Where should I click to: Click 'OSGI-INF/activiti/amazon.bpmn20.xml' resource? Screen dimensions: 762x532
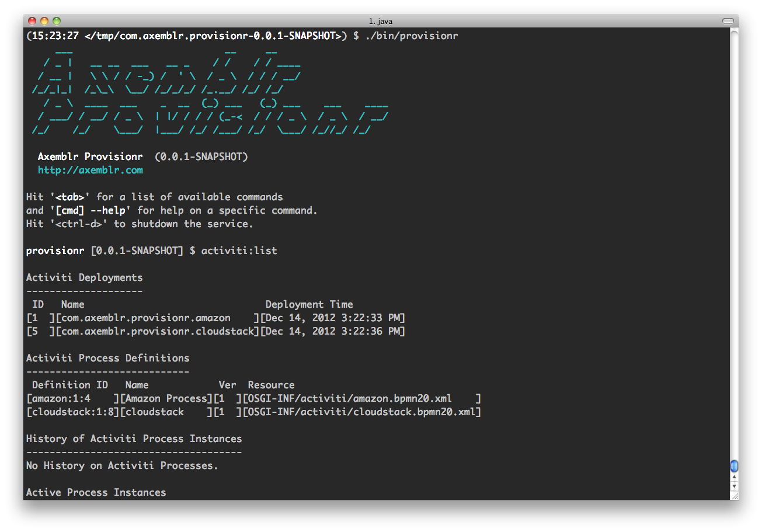pyautogui.click(x=350, y=399)
